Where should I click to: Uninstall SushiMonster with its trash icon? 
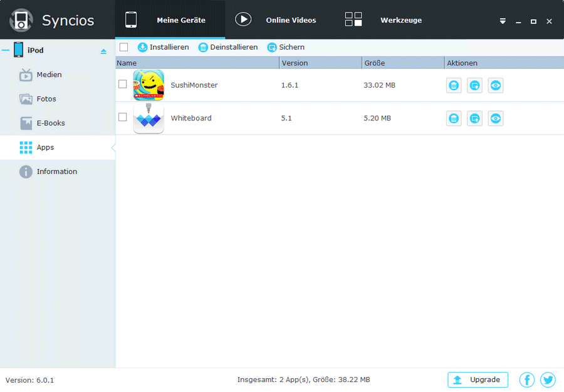[x=454, y=86]
